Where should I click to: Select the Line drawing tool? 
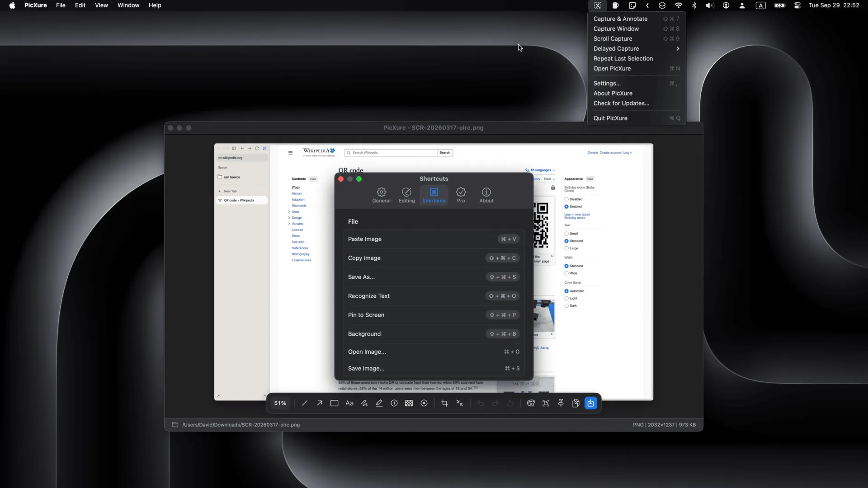click(x=304, y=403)
